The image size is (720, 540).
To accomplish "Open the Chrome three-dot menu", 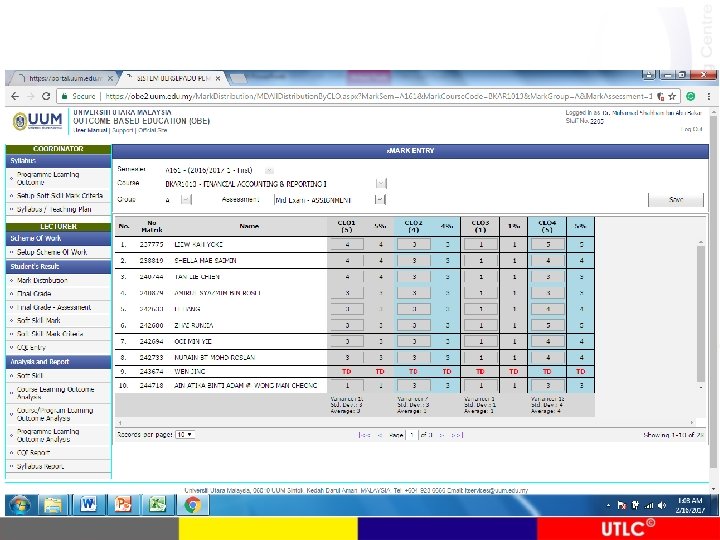I will click(x=709, y=96).
